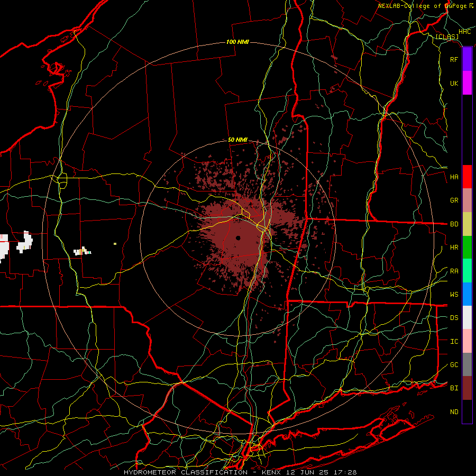Click the BI legend label

point(454,388)
